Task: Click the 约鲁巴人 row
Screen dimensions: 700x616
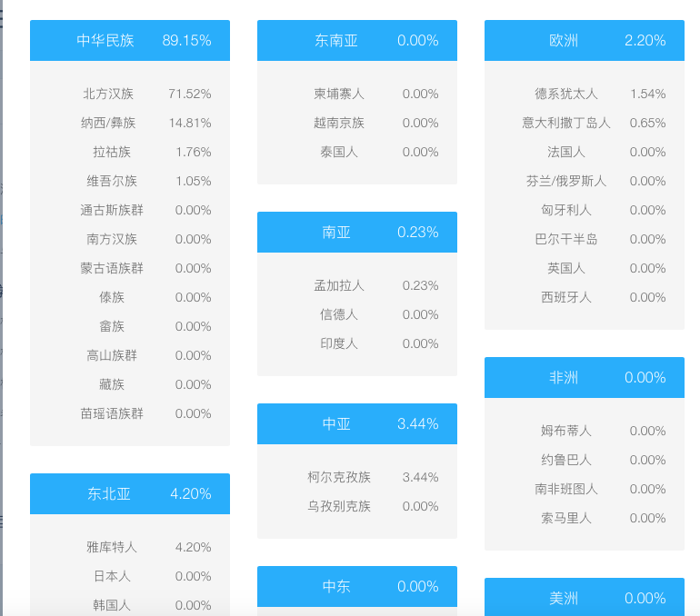Action: (x=584, y=460)
